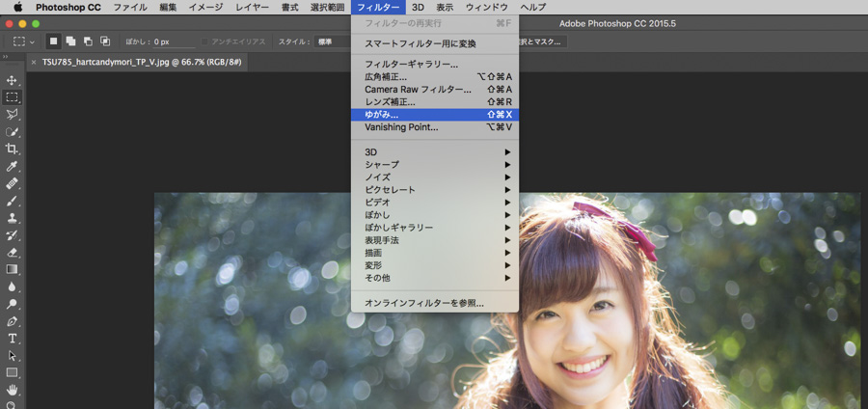This screenshot has width=868, height=409.
Task: Select the Rectangular Marquee tool in toolbox
Action: 12,96
